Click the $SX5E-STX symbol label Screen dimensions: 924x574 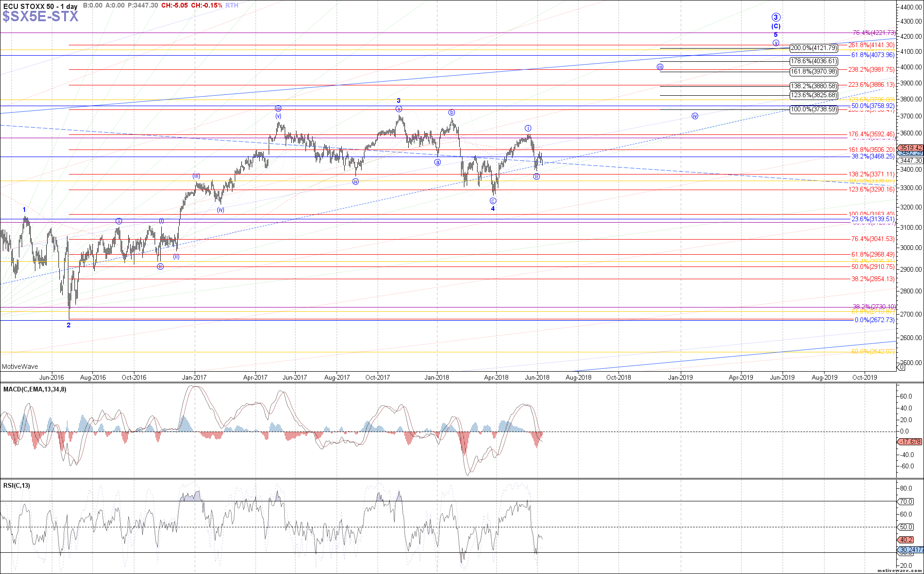click(41, 17)
